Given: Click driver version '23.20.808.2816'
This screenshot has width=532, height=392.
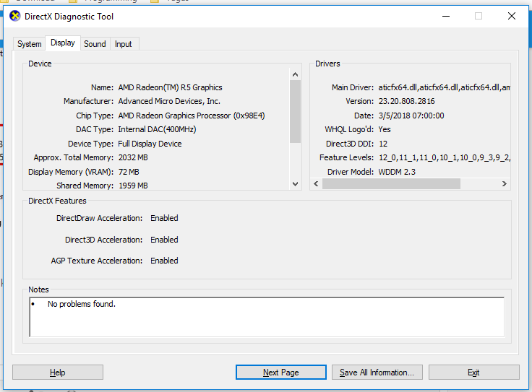Looking at the screenshot, I should pos(406,101).
